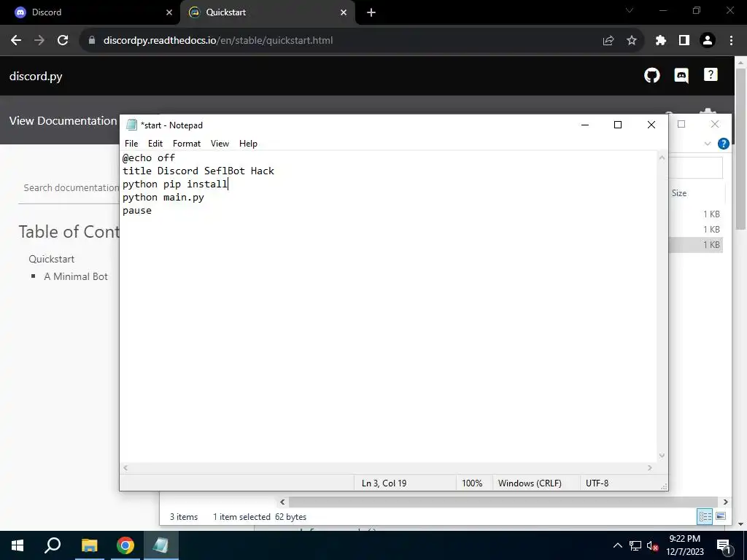Show hidden system tray icons

click(x=617, y=545)
